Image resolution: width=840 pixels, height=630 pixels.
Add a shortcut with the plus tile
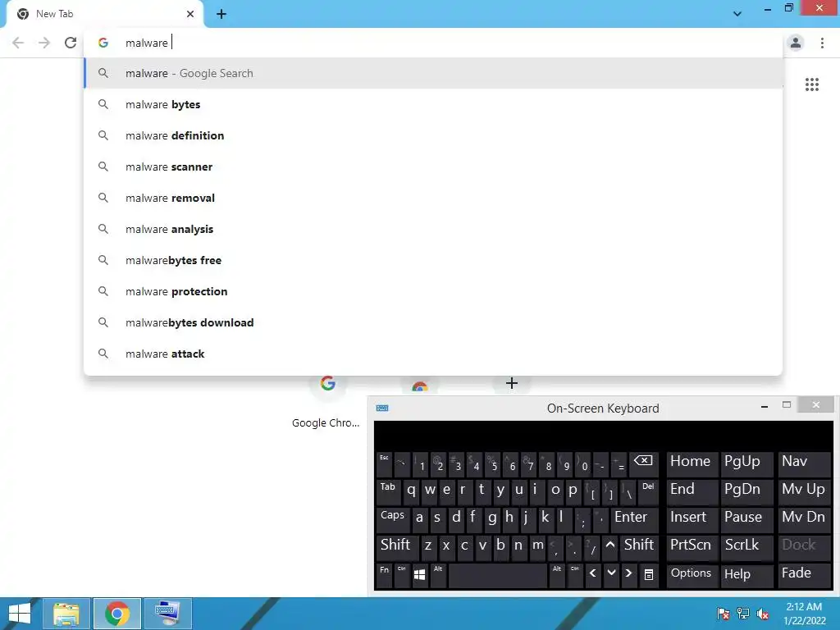point(512,383)
